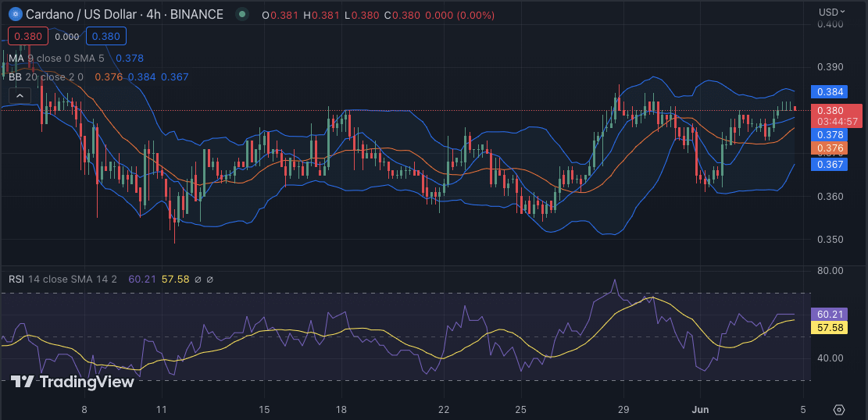Click the 60.21 RSI value label

829,314
